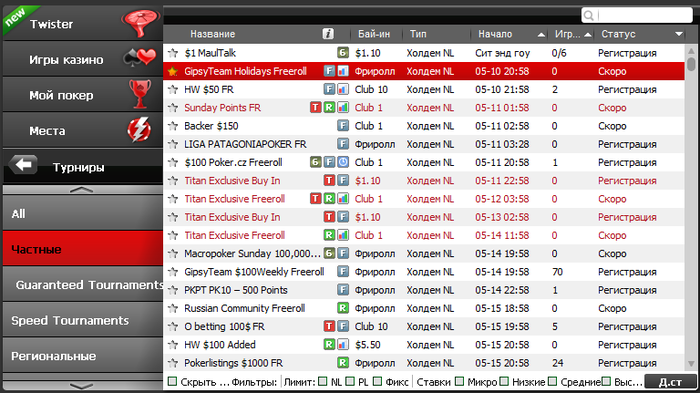Click scrollbar up arrow
700x393 pixels.
pos(691,50)
